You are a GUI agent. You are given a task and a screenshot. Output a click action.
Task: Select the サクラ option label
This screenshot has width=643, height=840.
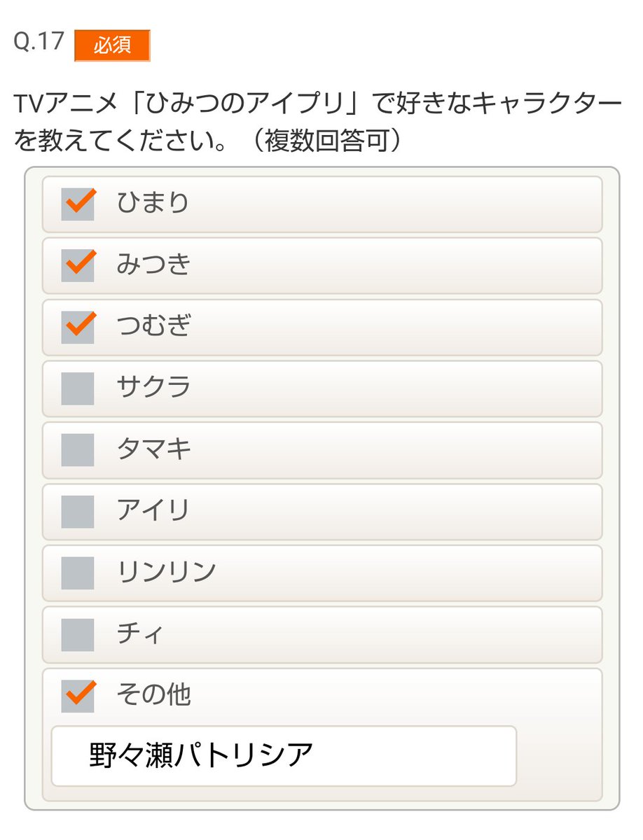(x=153, y=388)
